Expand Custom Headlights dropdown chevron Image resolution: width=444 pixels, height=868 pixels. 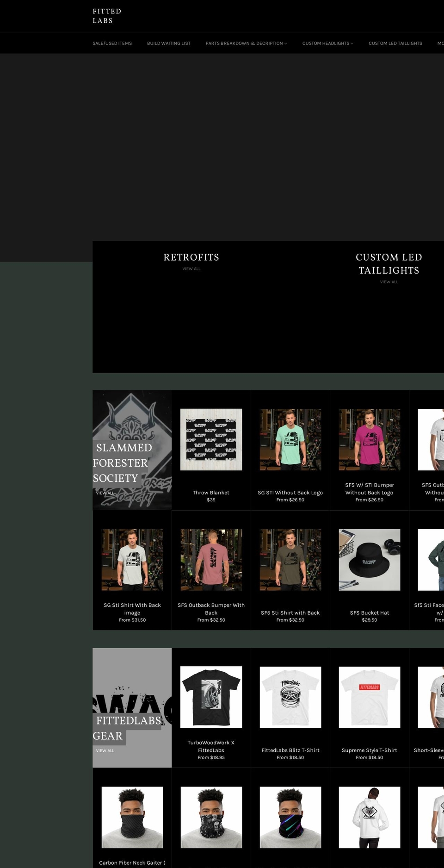coord(351,44)
